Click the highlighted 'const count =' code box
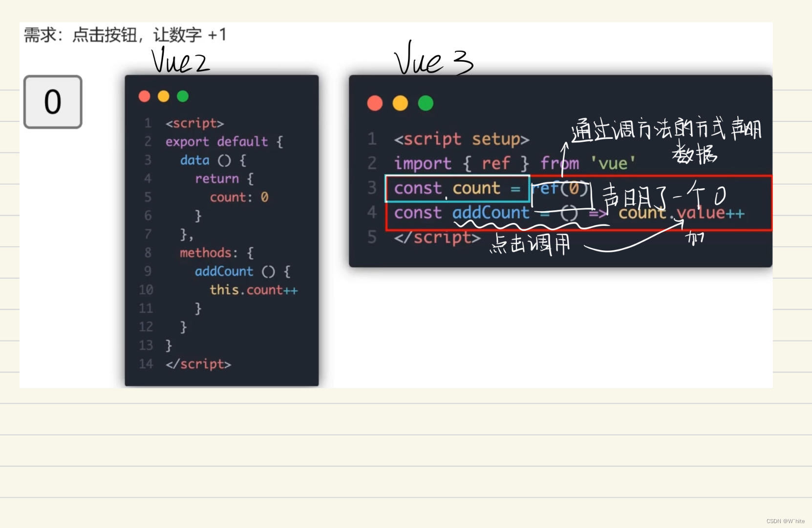This screenshot has height=528, width=812. coord(457,189)
